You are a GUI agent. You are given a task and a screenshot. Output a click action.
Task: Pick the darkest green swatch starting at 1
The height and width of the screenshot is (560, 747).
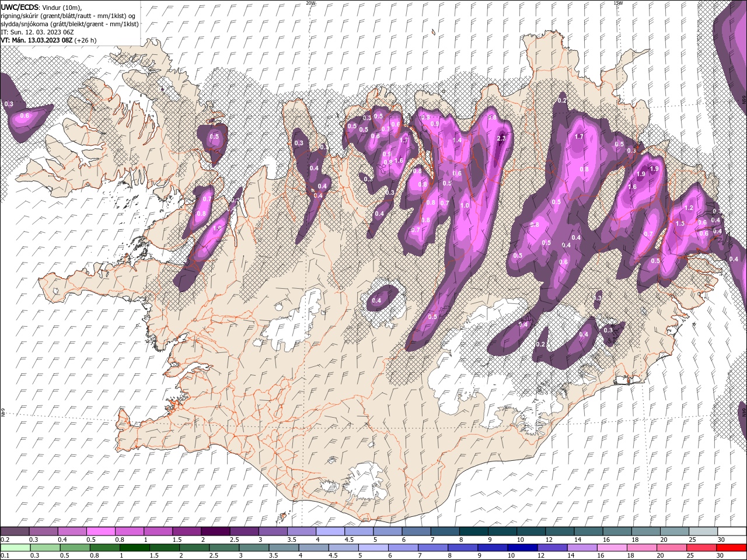point(134,548)
